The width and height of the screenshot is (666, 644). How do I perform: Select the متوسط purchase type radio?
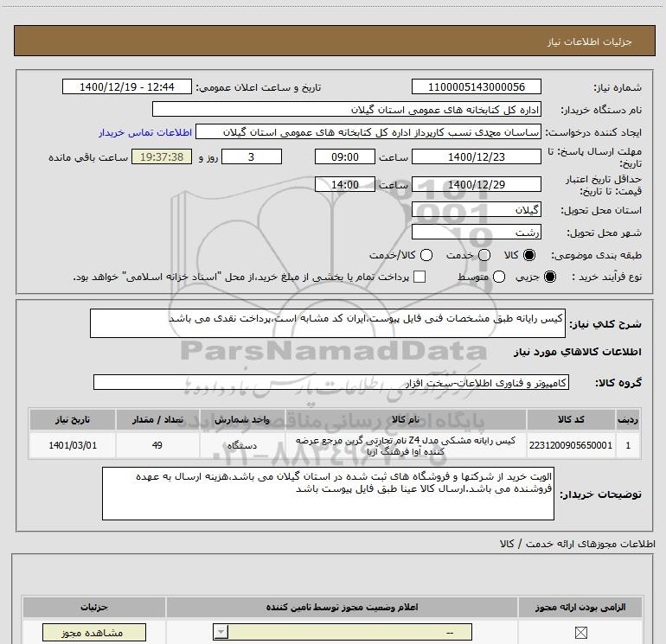pos(499,277)
